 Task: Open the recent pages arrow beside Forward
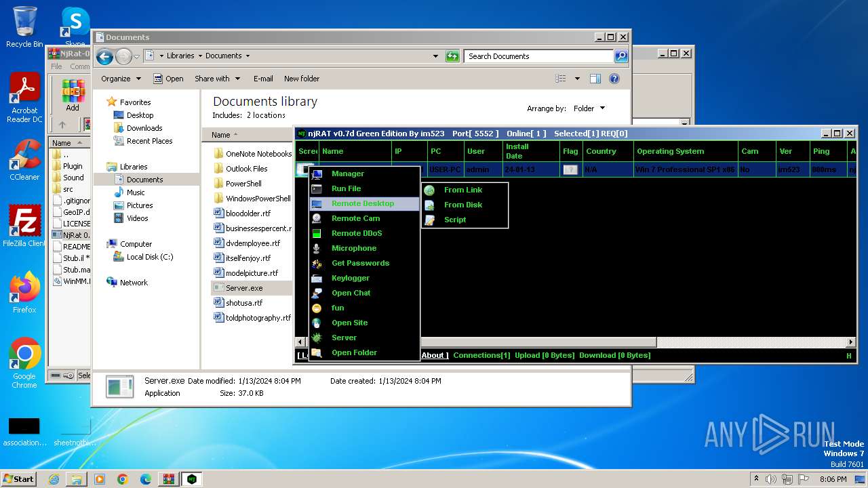pyautogui.click(x=136, y=56)
